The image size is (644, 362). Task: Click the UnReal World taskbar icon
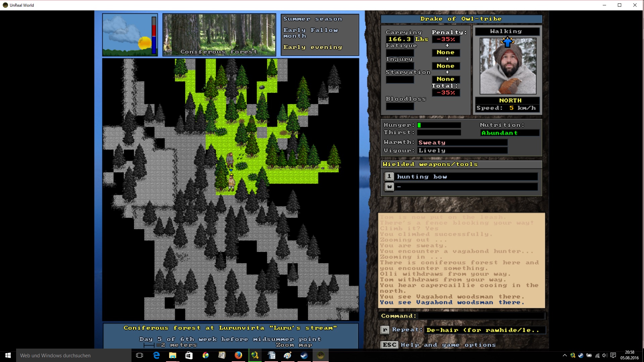click(320, 355)
